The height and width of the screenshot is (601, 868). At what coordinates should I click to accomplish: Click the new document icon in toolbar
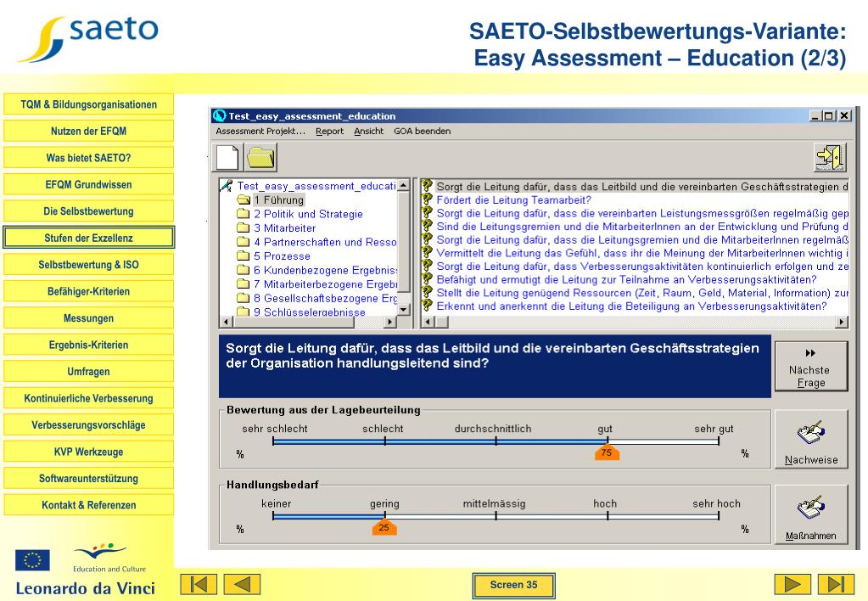pyautogui.click(x=227, y=157)
